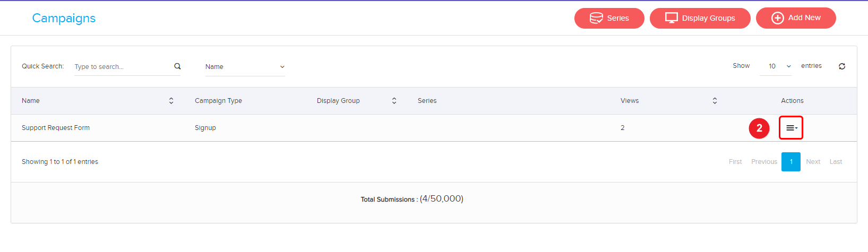This screenshot has height=252, width=868.
Task: Expand the Name search filter dropdown
Action: (x=245, y=67)
